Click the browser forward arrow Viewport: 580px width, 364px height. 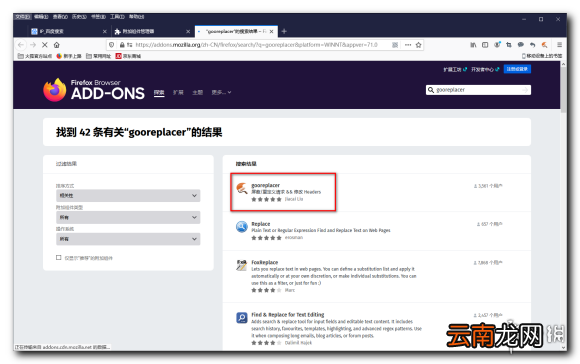click(x=33, y=45)
